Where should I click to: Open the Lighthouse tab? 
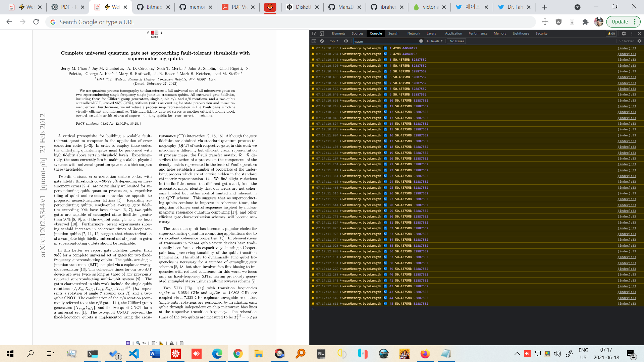point(521,34)
